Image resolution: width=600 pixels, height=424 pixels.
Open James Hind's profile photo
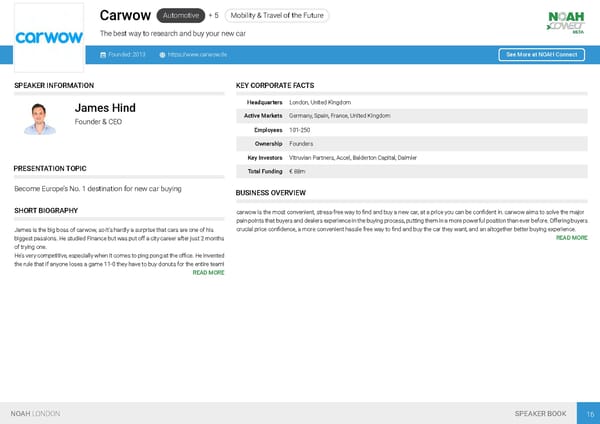coord(39,117)
